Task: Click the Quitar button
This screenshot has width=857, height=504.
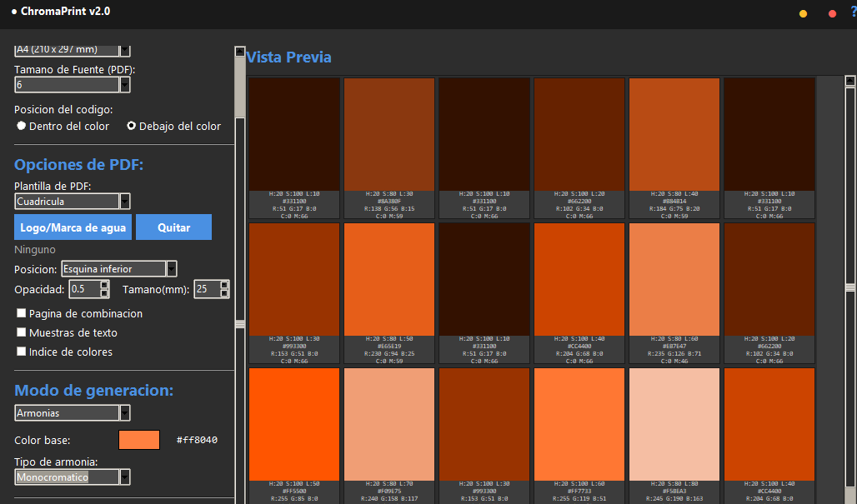Action: pos(173,227)
